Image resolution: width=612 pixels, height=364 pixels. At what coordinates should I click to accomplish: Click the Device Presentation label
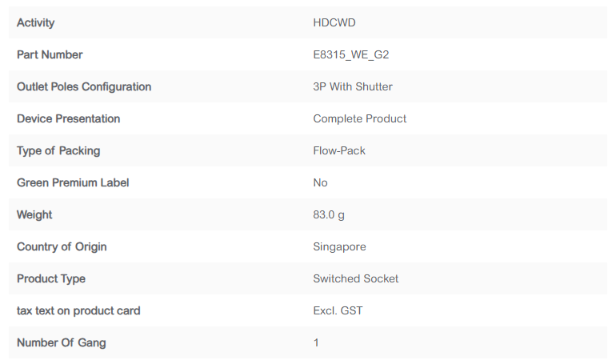tap(69, 118)
